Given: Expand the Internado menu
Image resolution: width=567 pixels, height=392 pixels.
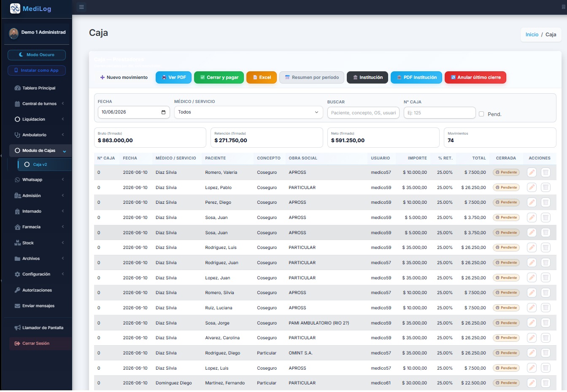Looking at the screenshot, I should coord(40,211).
